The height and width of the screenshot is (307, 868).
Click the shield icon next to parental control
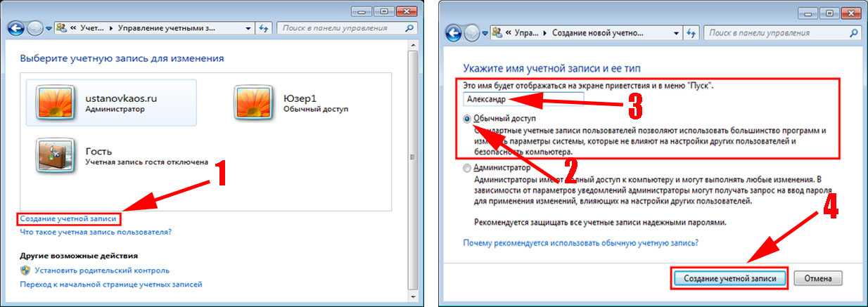click(x=25, y=270)
